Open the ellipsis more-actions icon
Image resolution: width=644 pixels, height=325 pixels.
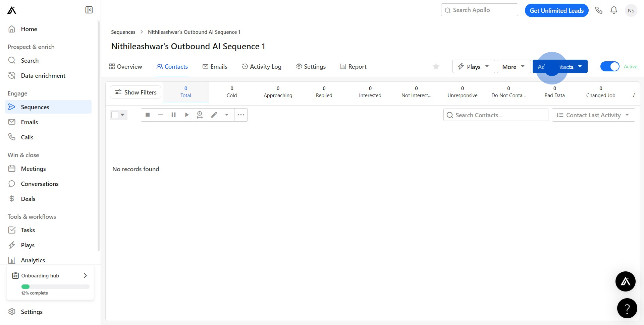point(240,115)
